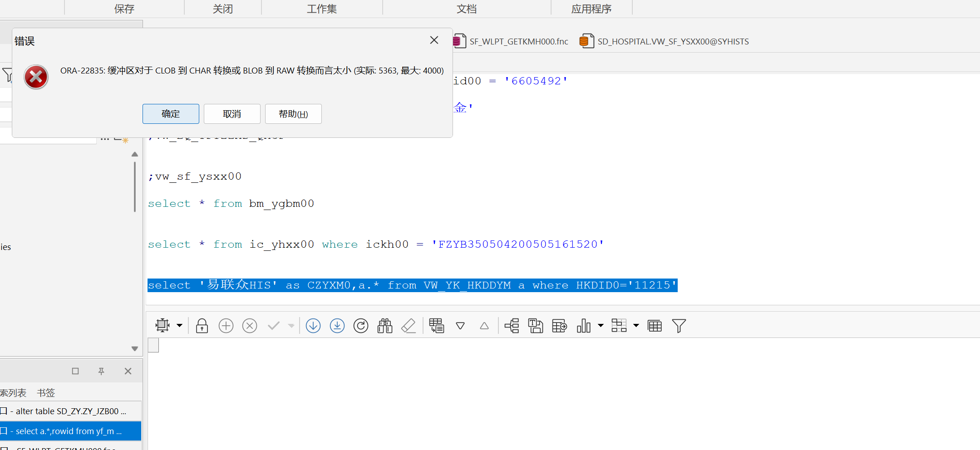The image size is (980, 450).
Task: Click the delete record circle-X icon
Action: pos(250,326)
